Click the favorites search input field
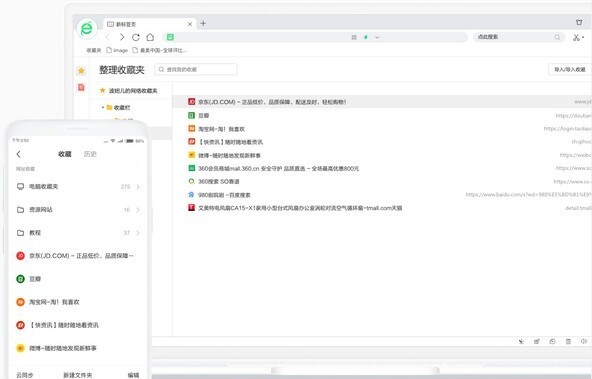 196,69
